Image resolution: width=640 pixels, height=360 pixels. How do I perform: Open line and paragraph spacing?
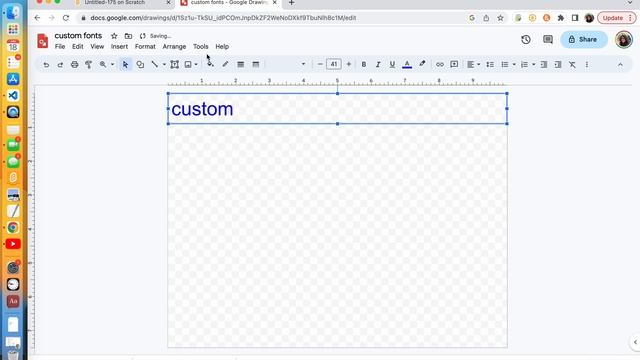point(490,64)
